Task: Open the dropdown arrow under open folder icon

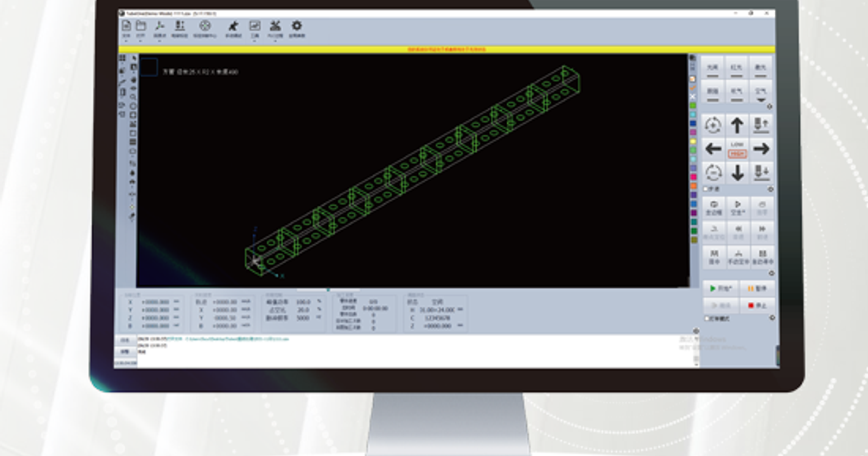Action: coord(141,41)
